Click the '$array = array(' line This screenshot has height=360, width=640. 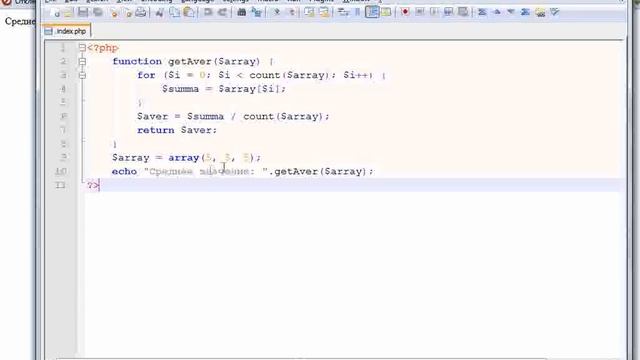click(x=187, y=158)
